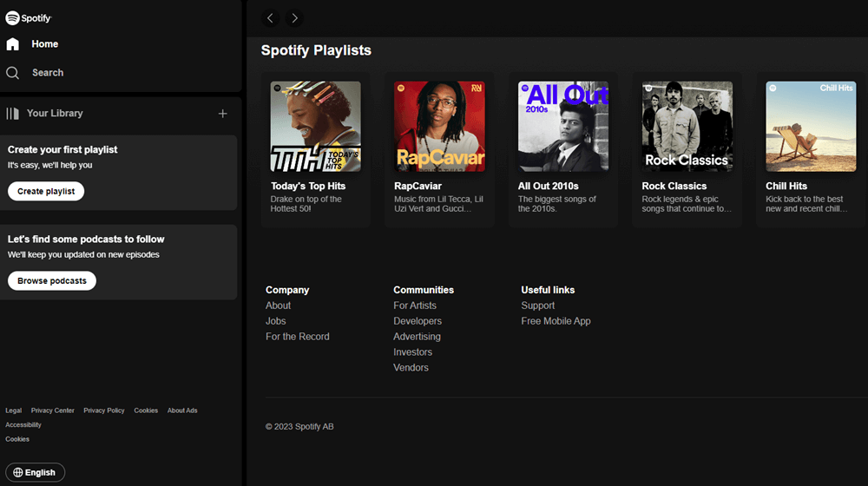Open the Home menu item

point(45,43)
